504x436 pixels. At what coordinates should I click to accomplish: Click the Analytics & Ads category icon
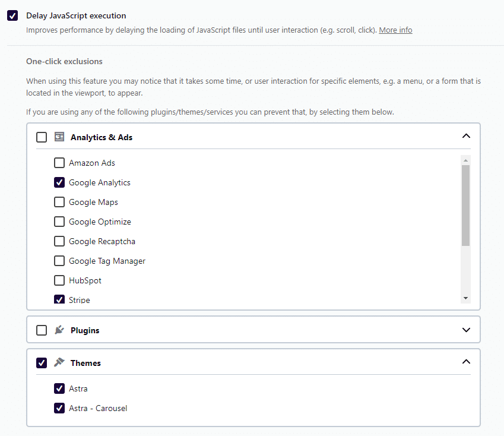click(x=59, y=137)
